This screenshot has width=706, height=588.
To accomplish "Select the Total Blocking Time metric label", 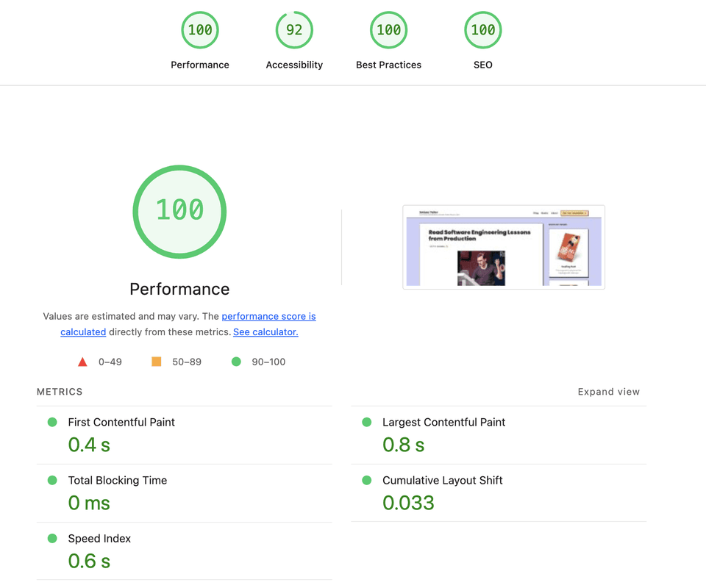I will coord(118,480).
